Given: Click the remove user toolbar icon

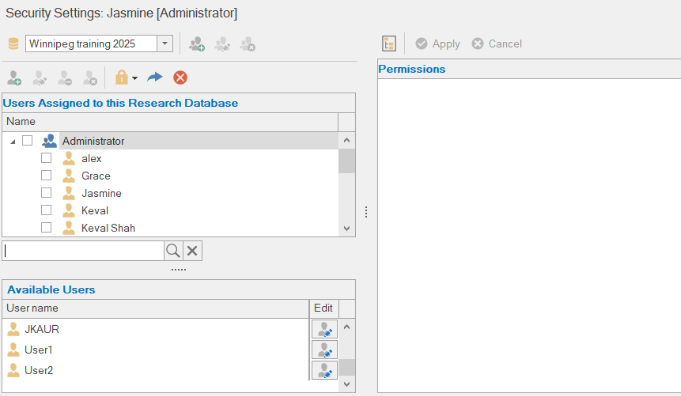Looking at the screenshot, I should [65, 78].
